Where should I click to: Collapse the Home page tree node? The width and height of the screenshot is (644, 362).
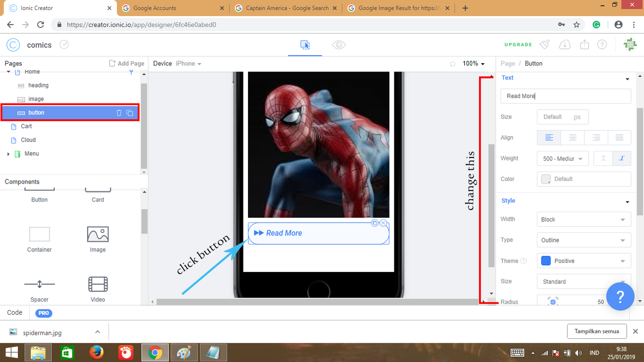tap(9, 72)
